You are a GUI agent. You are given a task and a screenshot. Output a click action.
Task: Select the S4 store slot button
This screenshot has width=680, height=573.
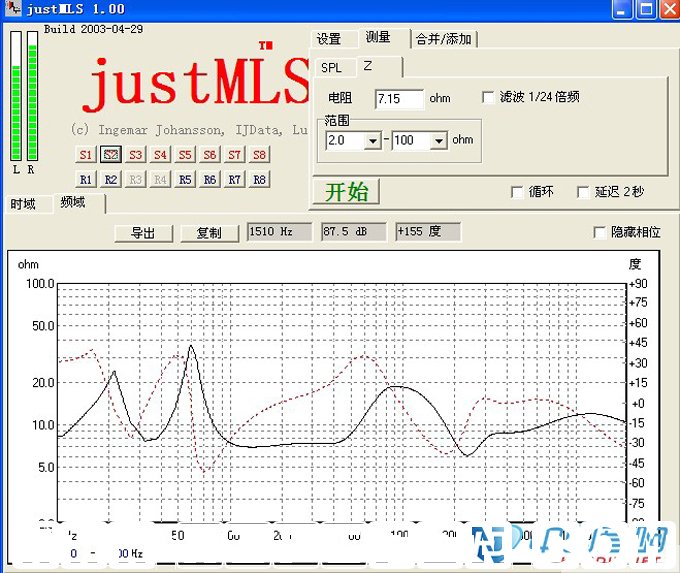click(x=160, y=155)
